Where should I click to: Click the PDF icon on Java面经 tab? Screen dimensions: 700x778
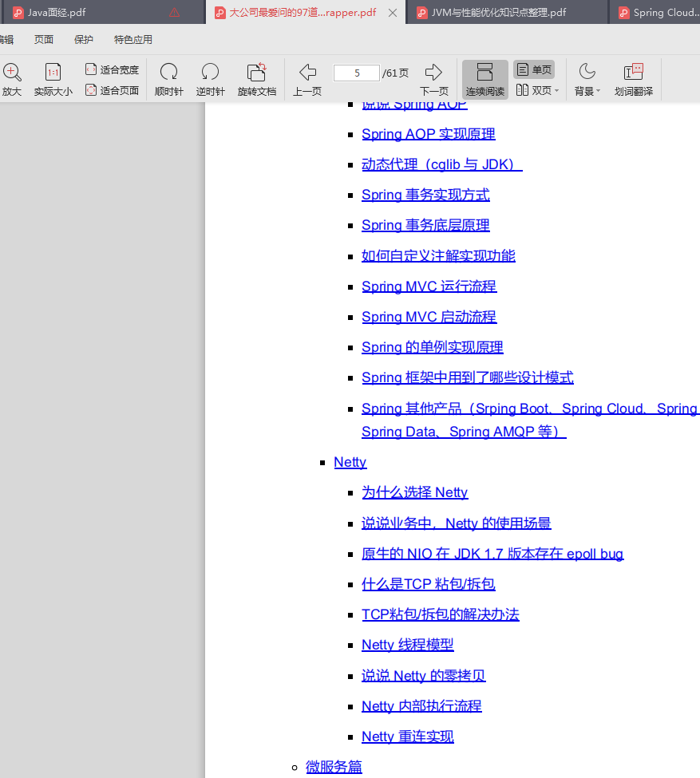18,13
